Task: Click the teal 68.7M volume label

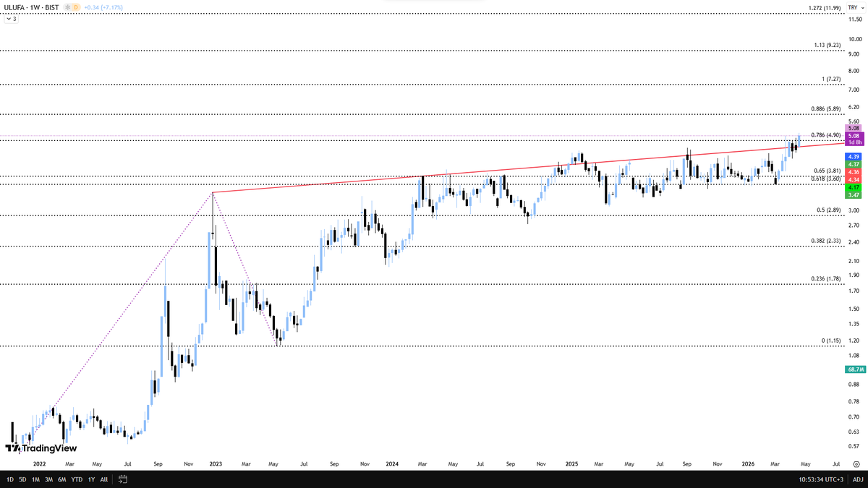Action: click(855, 369)
